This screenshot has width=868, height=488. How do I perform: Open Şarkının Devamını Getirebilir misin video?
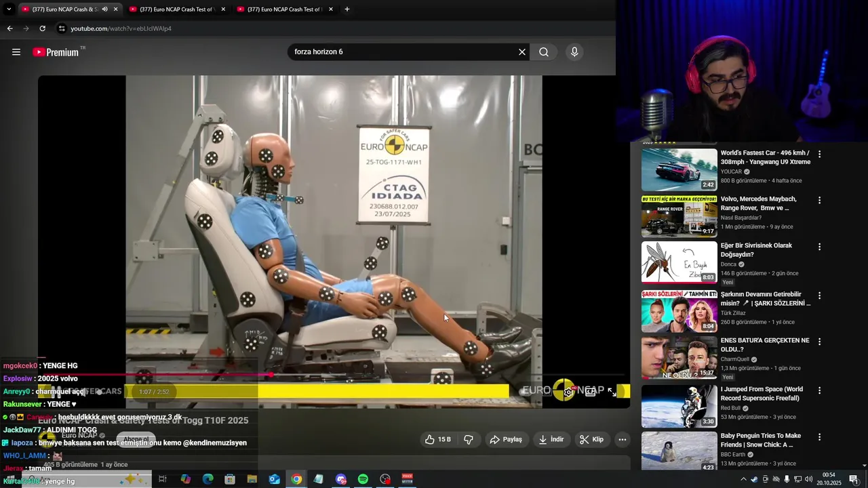tap(766, 299)
